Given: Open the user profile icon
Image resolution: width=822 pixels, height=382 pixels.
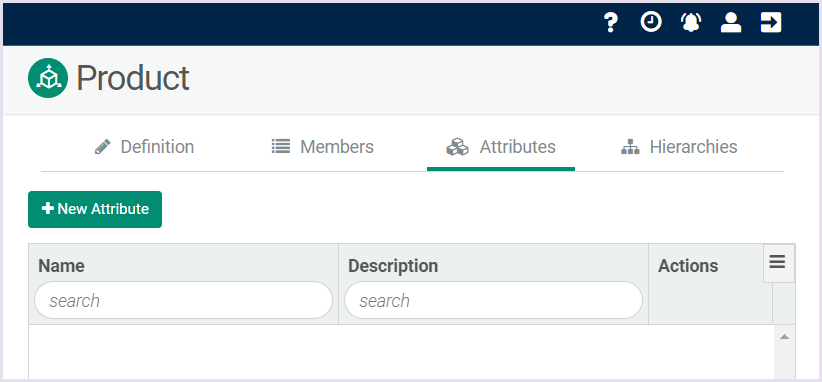Looking at the screenshot, I should pyautogui.click(x=731, y=23).
